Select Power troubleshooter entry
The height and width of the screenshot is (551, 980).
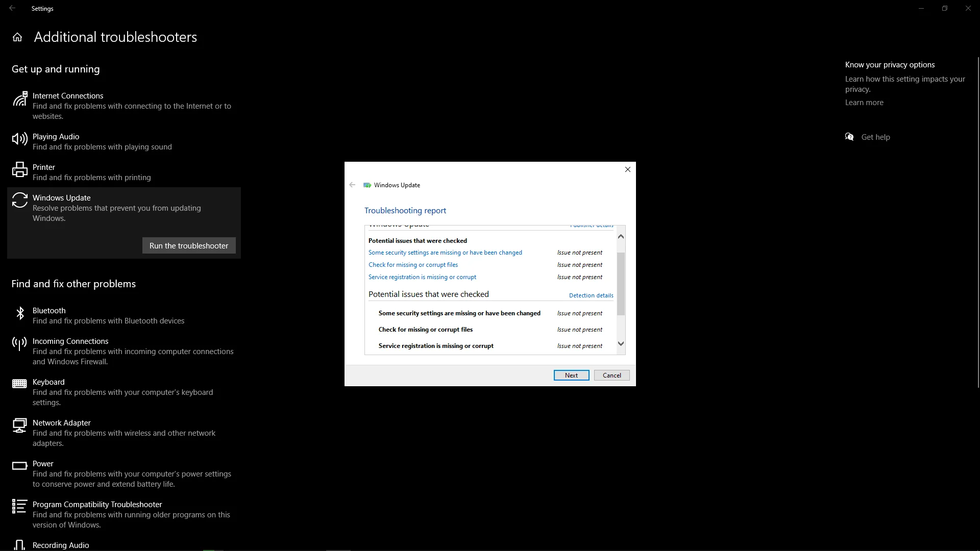pos(124,473)
